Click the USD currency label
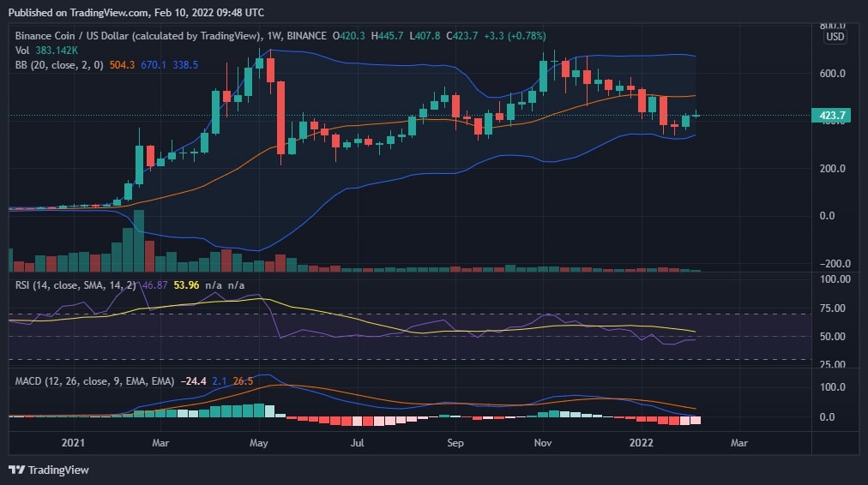This screenshot has width=868, height=485. pos(835,37)
